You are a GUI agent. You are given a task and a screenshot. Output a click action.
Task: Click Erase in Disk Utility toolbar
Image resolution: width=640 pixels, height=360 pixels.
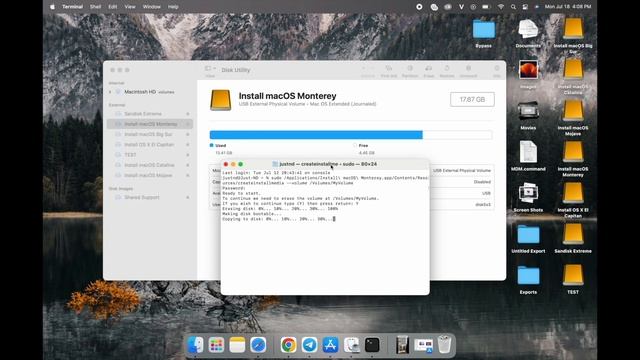point(429,71)
